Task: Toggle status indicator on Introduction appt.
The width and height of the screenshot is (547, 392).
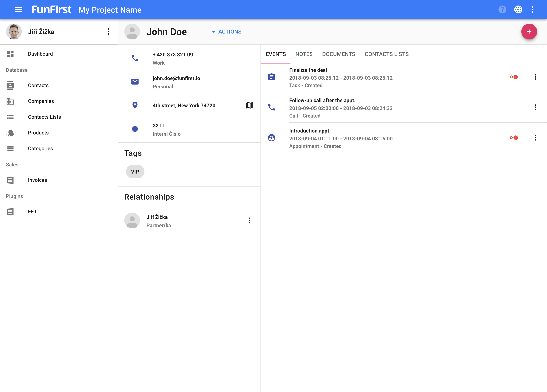Action: [514, 138]
